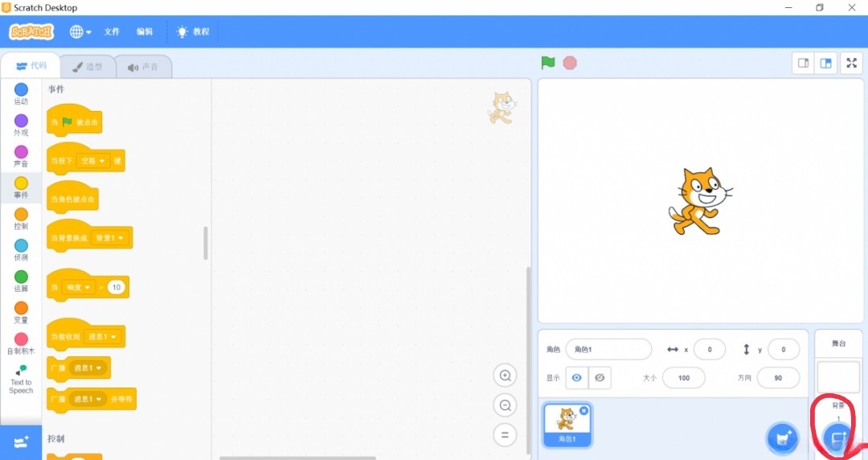Click the green flag to run
The height and width of the screenshot is (460, 868).
(x=547, y=63)
